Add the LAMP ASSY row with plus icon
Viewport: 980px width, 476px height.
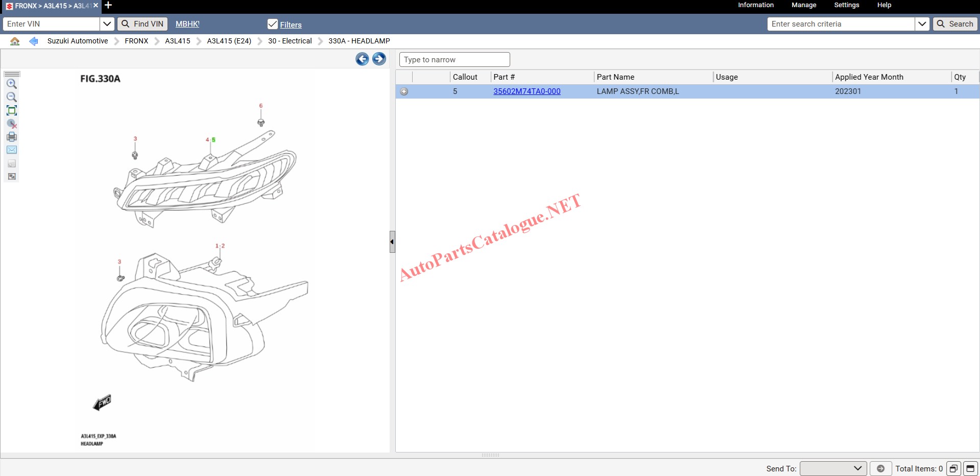pyautogui.click(x=404, y=91)
